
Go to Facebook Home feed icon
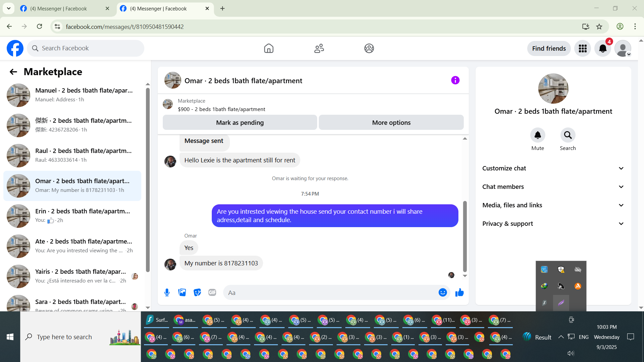pyautogui.click(x=269, y=48)
